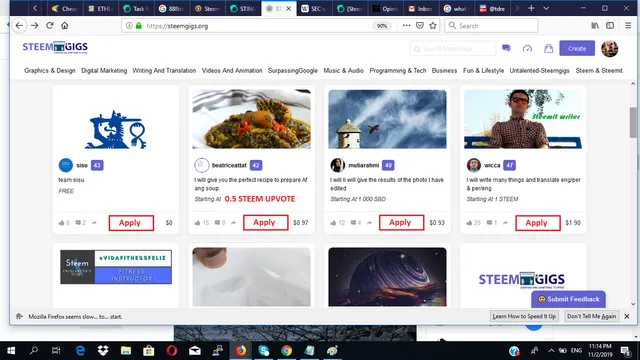Image resolution: width=640 pixels, height=360 pixels.
Task: Click mutiarahmi's avatar icon
Action: pyautogui.click(x=338, y=165)
